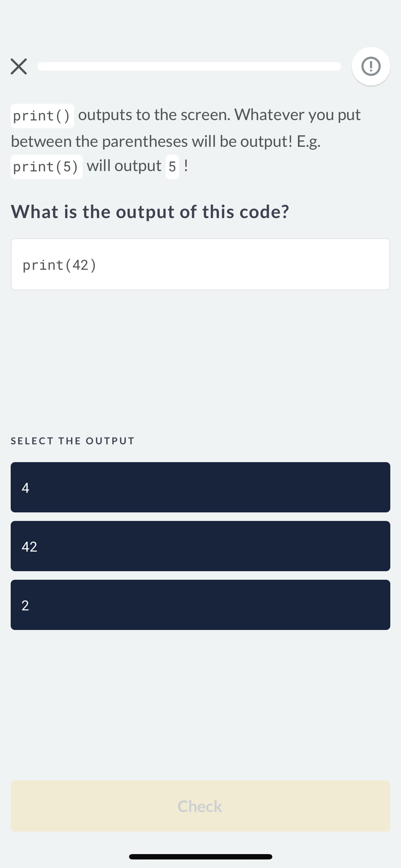Screen dimensions: 401x868
Task: Tap the home indicator bar at bottom
Action: (200, 857)
